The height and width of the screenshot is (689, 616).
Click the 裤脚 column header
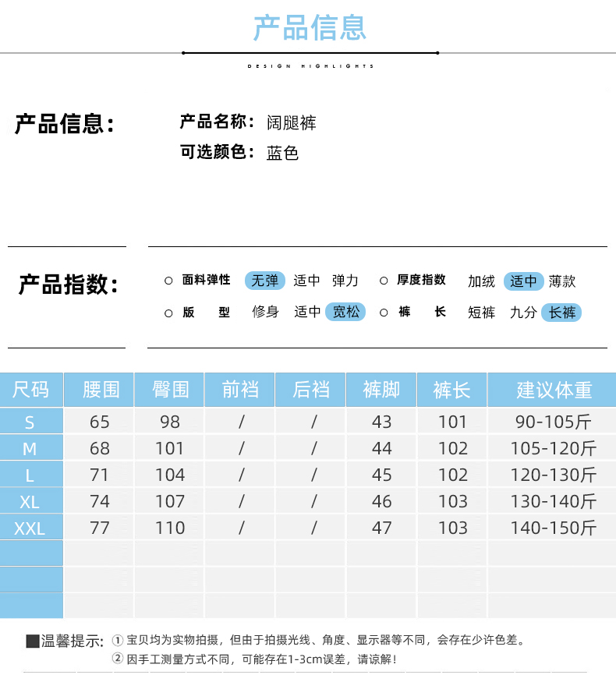click(381, 390)
